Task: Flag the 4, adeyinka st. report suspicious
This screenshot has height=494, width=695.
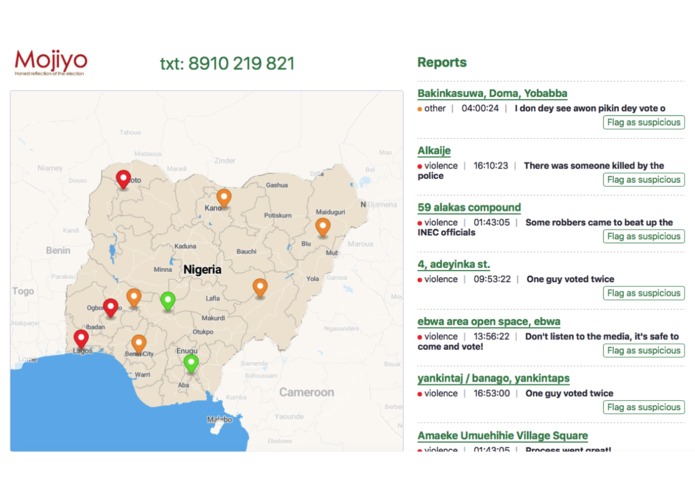Action: click(x=644, y=293)
